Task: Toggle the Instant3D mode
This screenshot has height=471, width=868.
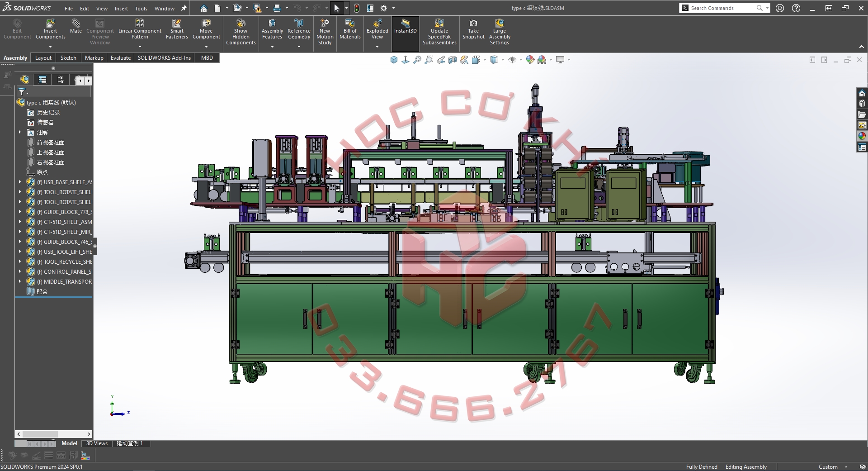Action: pos(406,26)
